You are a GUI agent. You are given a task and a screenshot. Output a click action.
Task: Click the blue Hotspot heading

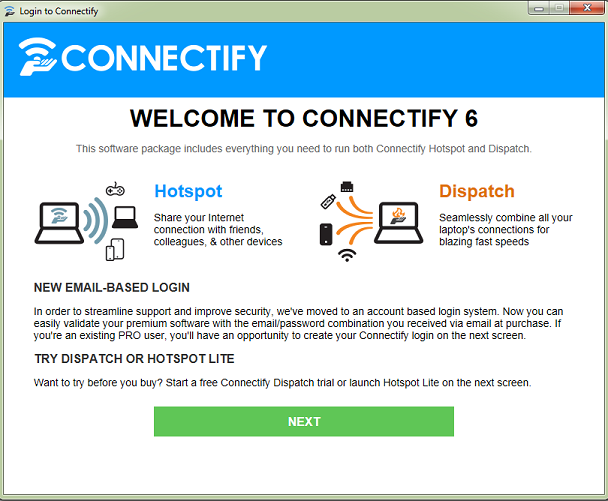[x=188, y=191]
